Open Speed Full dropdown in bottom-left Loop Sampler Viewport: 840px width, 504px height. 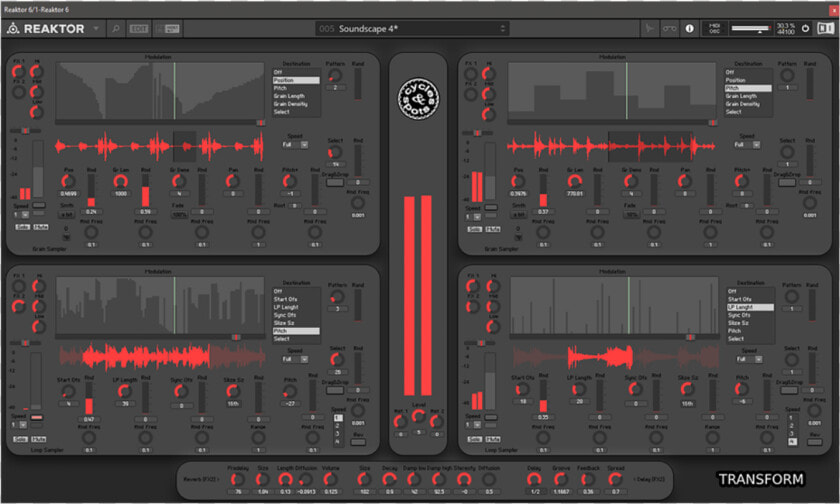295,359
